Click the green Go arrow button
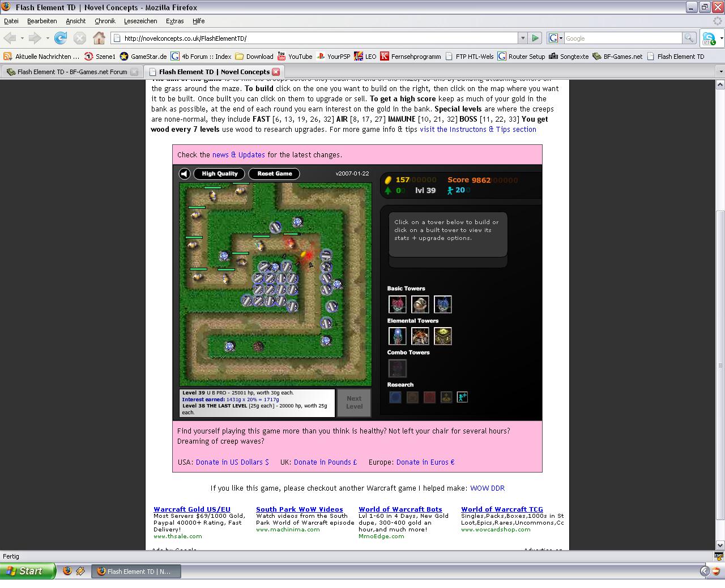This screenshot has height=588, width=725. (535, 38)
